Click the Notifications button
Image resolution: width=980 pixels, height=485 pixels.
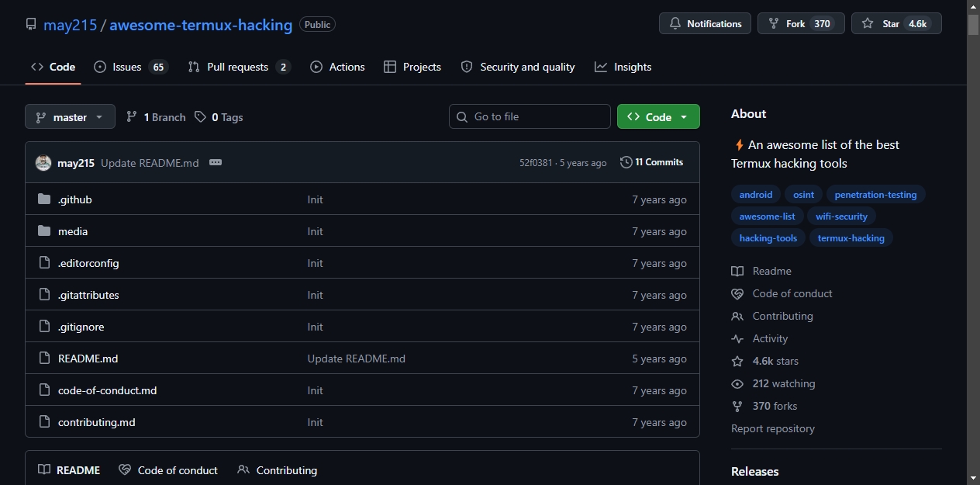(x=705, y=24)
